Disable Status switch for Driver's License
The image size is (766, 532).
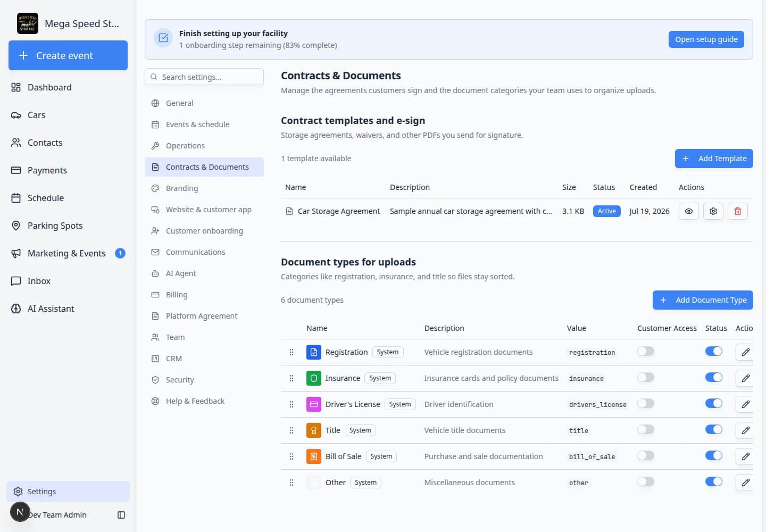tap(714, 403)
